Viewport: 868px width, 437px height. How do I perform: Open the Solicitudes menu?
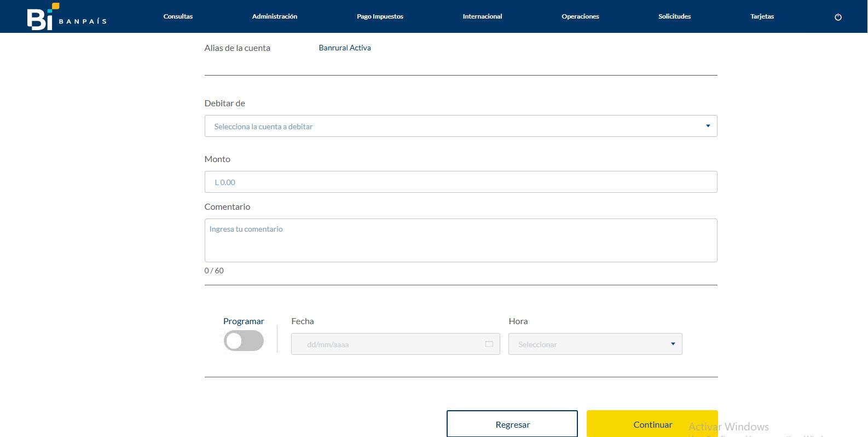point(674,16)
